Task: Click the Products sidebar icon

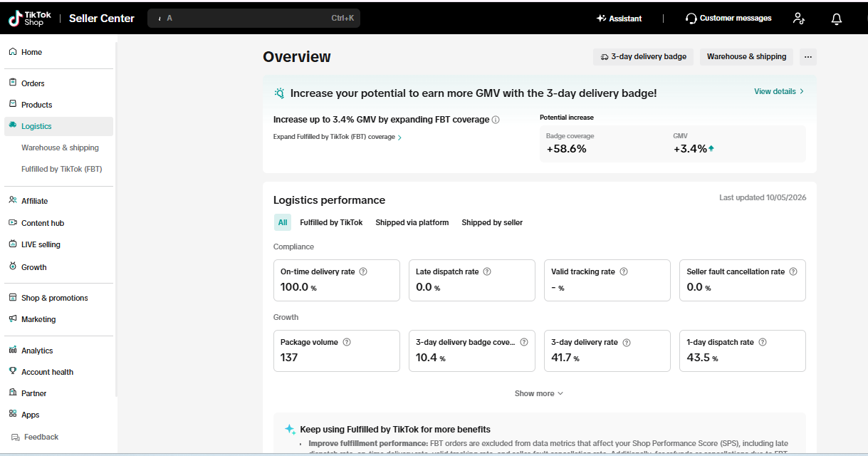Action: click(x=13, y=105)
